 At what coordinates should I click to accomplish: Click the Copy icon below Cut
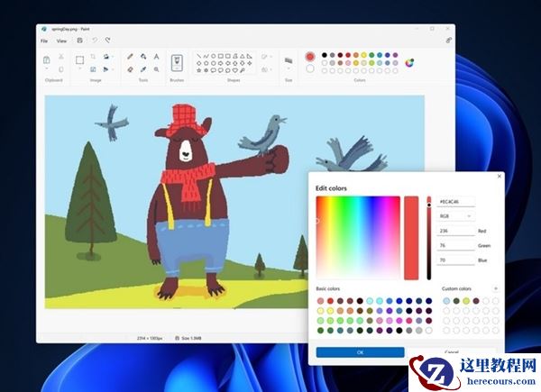(61, 69)
